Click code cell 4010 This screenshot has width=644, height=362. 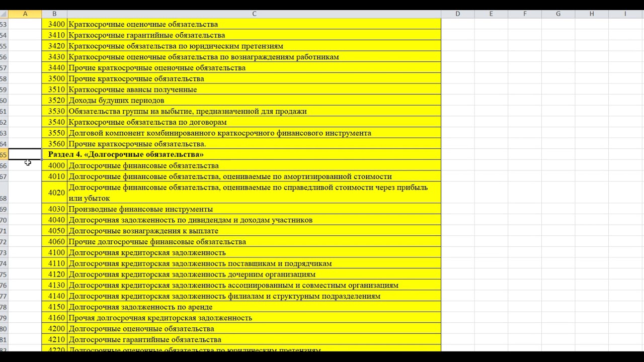(x=54, y=176)
